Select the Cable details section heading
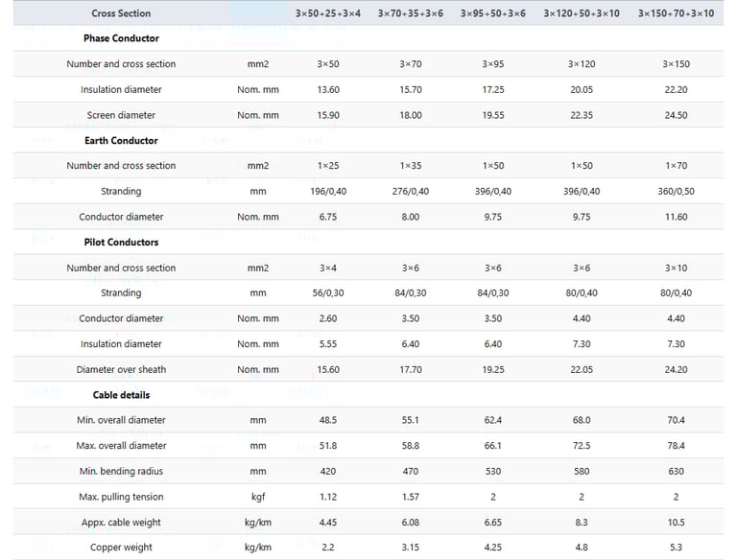 point(121,395)
